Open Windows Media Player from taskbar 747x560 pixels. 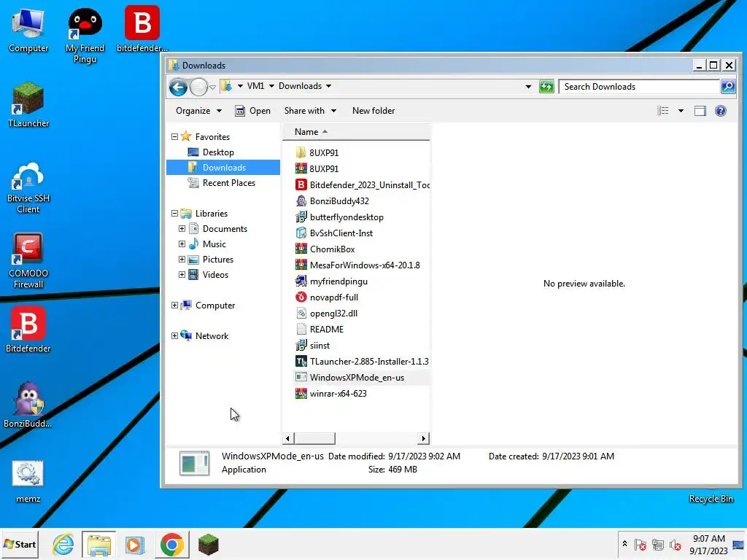135,545
